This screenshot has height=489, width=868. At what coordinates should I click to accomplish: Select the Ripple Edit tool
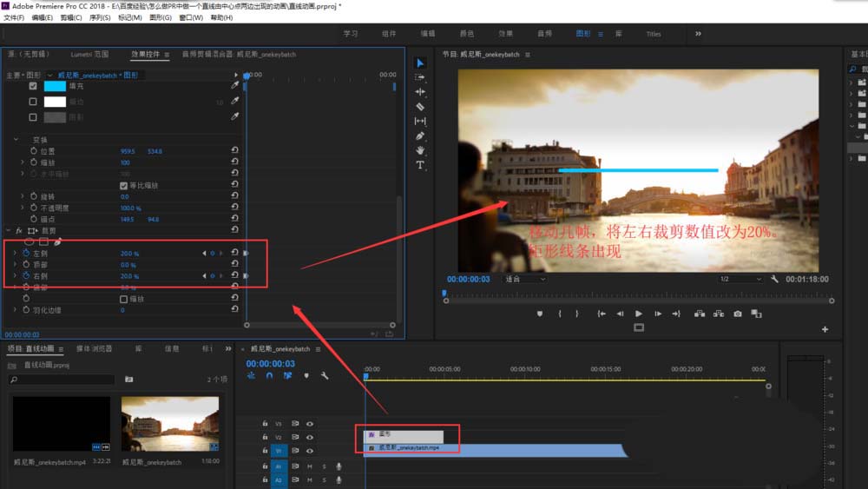click(420, 92)
